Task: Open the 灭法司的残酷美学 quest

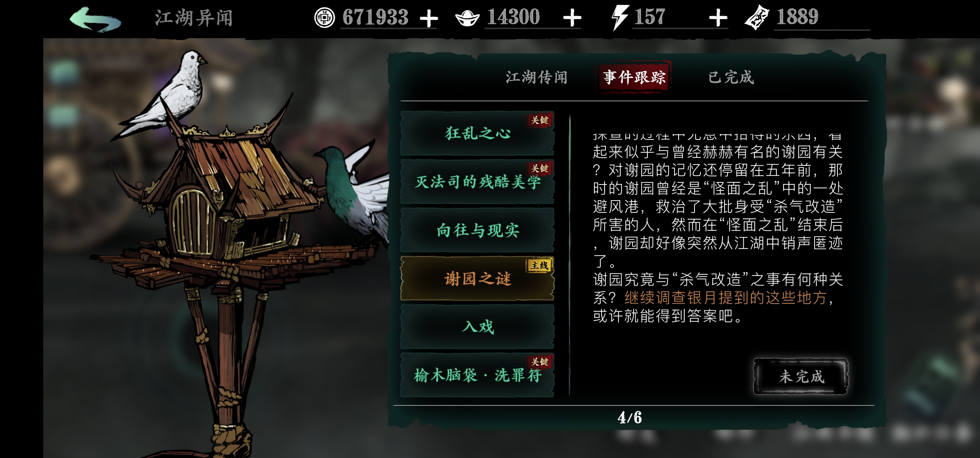Action: [x=477, y=182]
